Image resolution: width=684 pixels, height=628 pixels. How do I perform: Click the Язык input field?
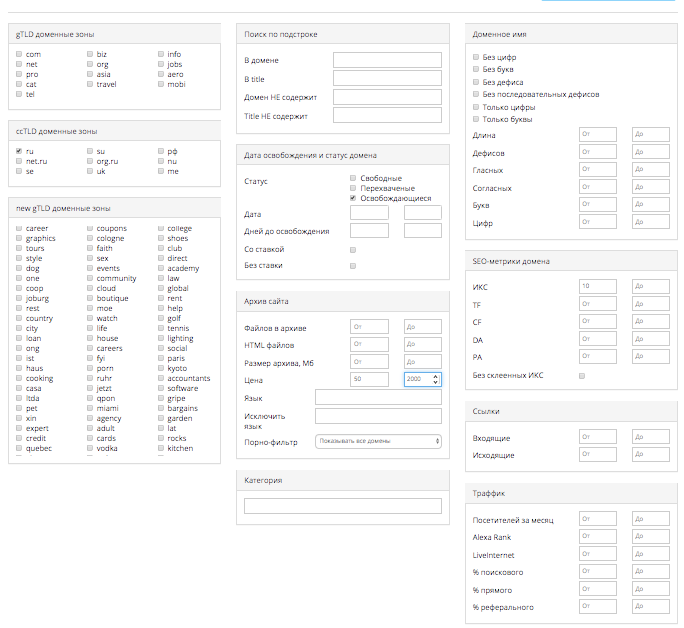377,398
